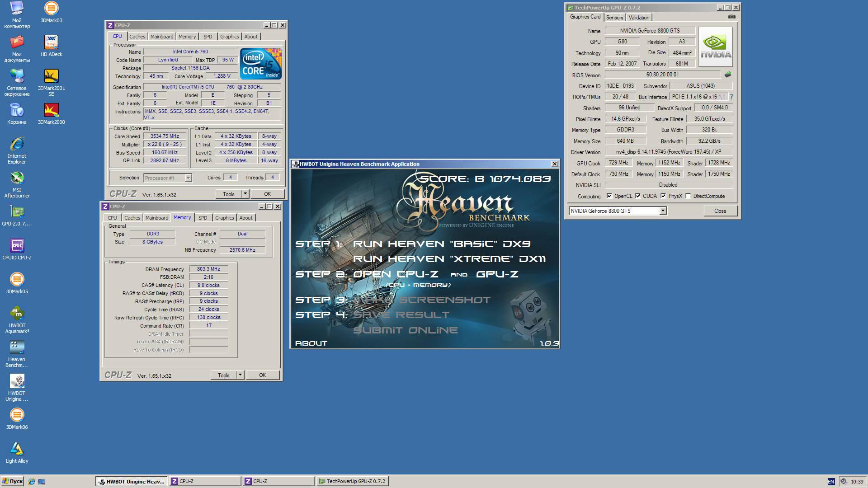
Task: Switch to Mainboard tab in top CPU-Z window
Action: point(162,37)
